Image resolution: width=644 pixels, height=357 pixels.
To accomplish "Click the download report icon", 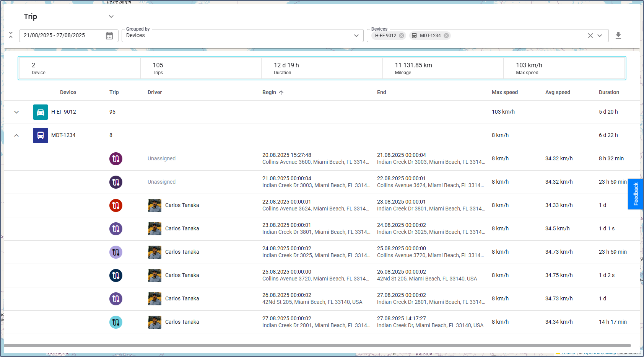I will tap(618, 36).
